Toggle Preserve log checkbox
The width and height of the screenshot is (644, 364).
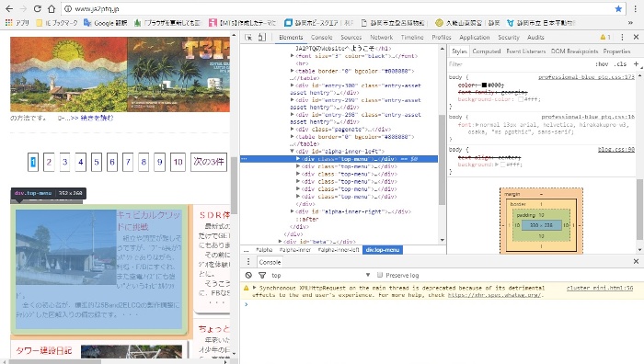(380, 275)
